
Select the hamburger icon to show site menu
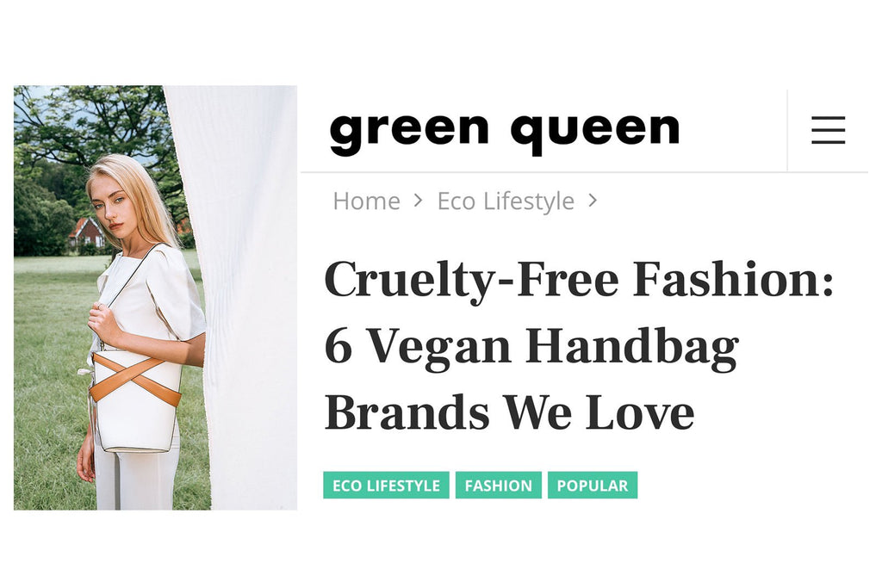point(828,130)
